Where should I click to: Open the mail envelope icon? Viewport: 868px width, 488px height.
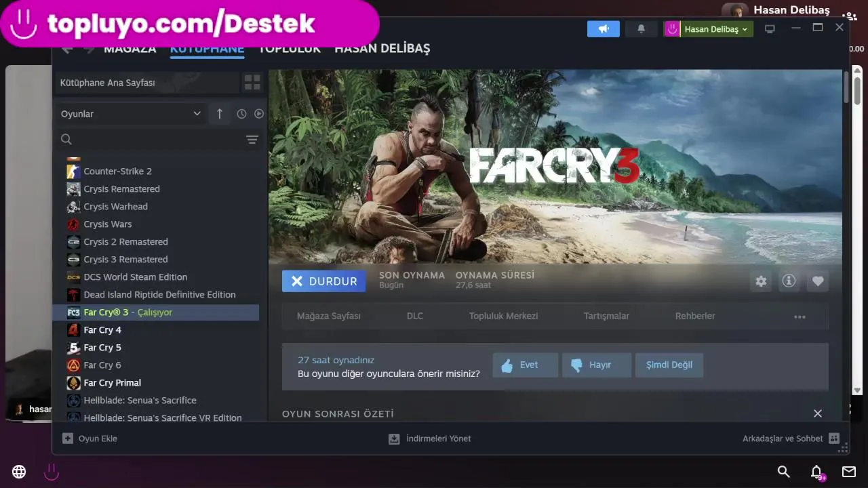[848, 472]
